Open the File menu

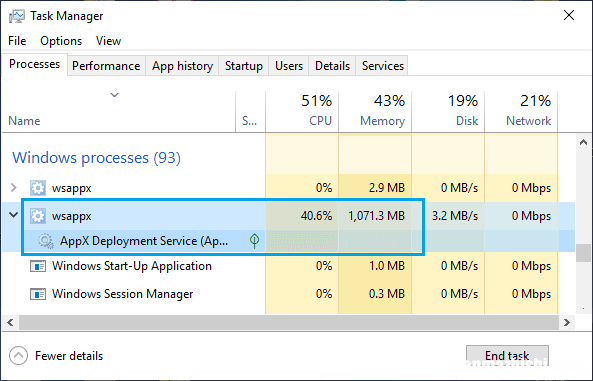pyautogui.click(x=17, y=41)
